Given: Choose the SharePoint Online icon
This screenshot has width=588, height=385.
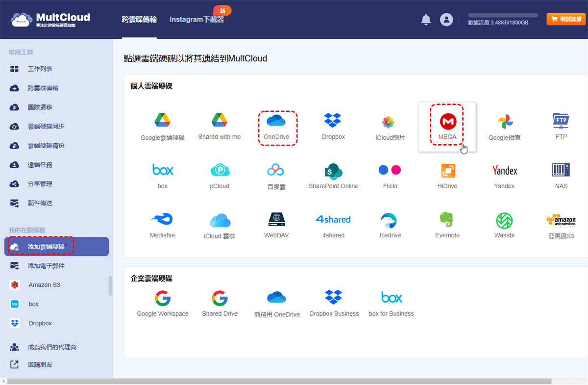Looking at the screenshot, I should click(x=333, y=171).
